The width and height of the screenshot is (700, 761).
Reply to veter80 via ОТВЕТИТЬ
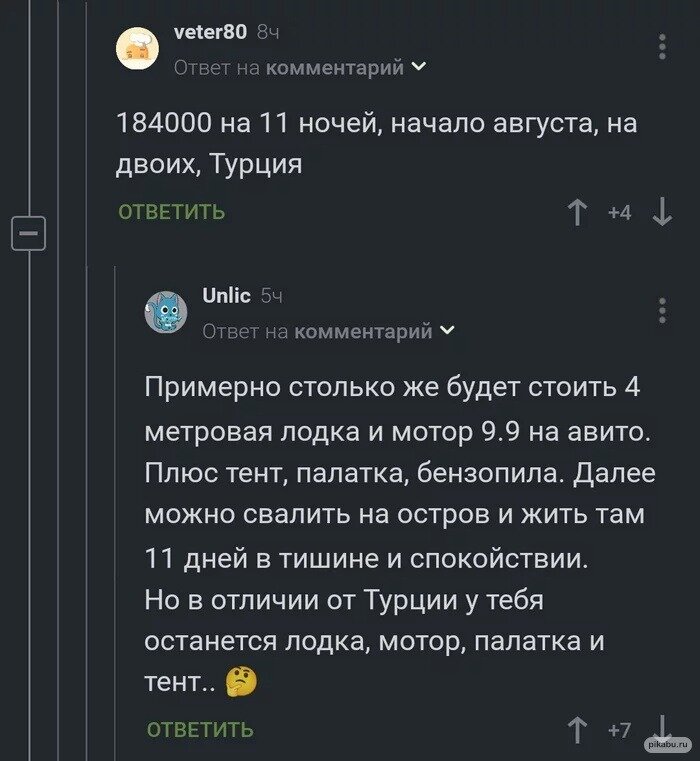coord(172,212)
